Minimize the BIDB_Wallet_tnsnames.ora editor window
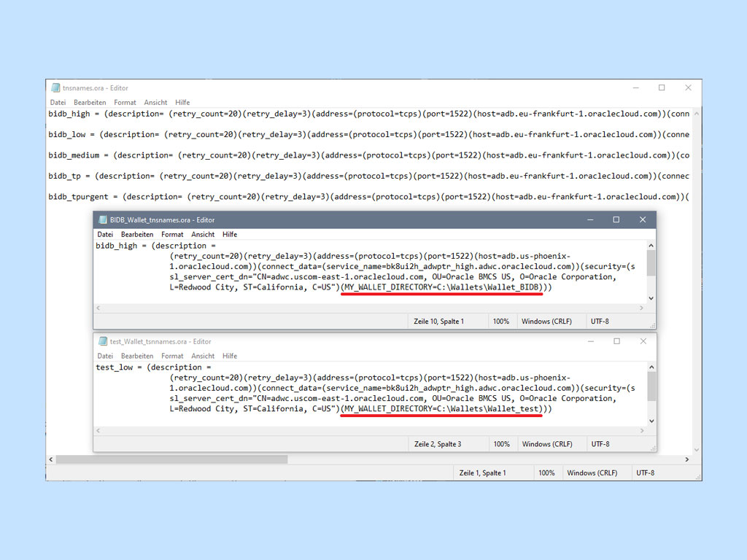This screenshot has width=747, height=560. pos(590,219)
